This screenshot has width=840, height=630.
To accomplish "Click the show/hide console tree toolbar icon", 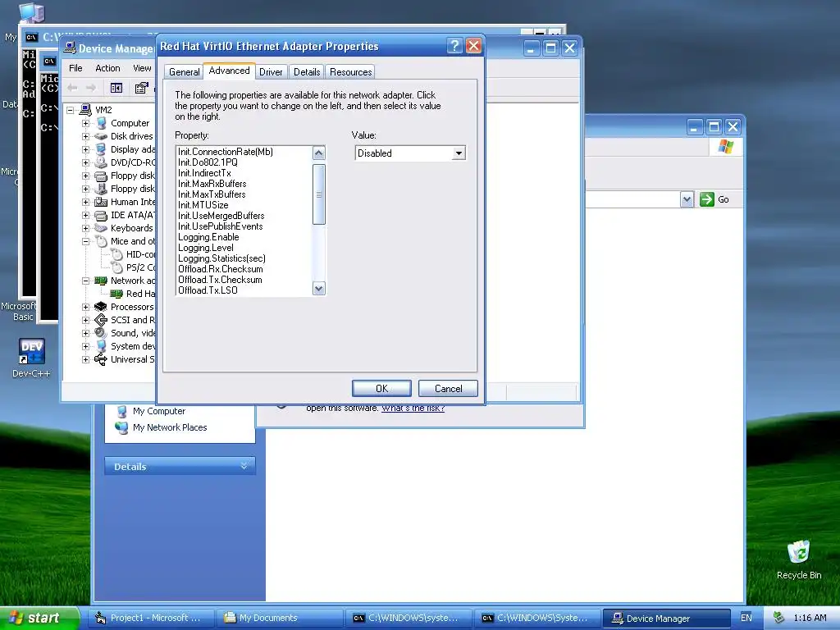I will pyautogui.click(x=116, y=88).
